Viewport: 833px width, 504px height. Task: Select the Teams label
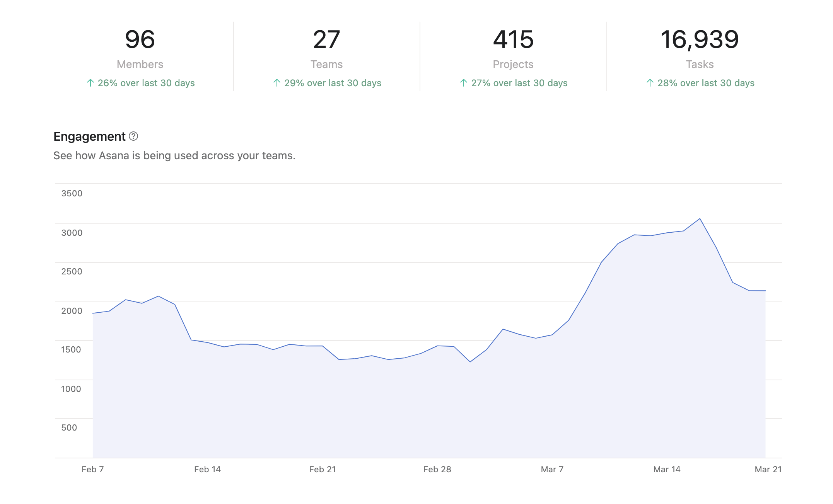pos(327,64)
